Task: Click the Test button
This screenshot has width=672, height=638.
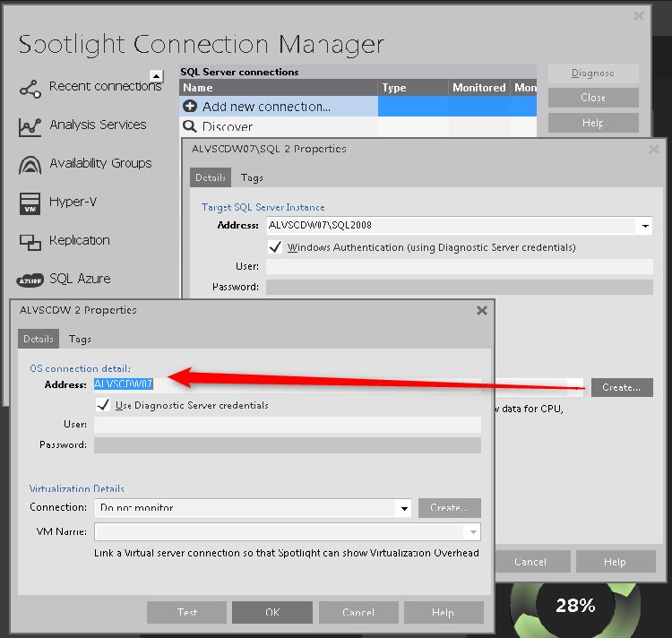Action: point(186,613)
